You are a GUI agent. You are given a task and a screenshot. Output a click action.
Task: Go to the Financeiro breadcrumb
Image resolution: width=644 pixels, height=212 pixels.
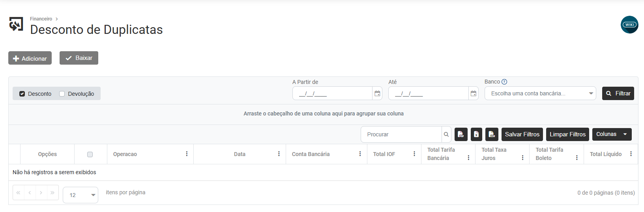41,19
